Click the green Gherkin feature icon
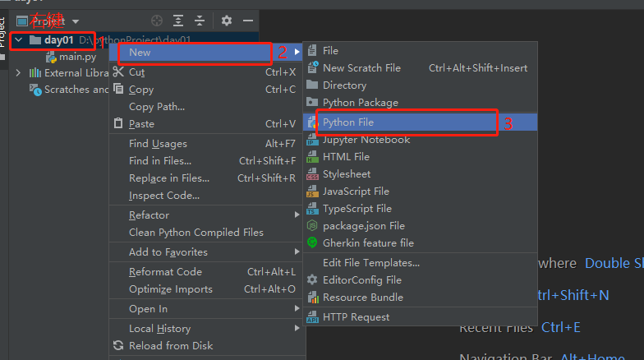Image resolution: width=644 pixels, height=360 pixels. point(312,242)
